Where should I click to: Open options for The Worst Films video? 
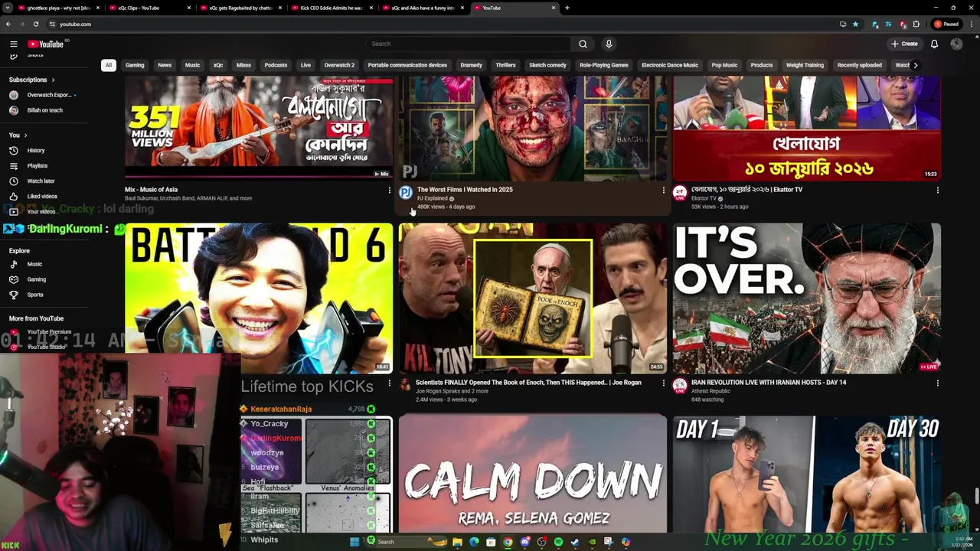click(663, 190)
